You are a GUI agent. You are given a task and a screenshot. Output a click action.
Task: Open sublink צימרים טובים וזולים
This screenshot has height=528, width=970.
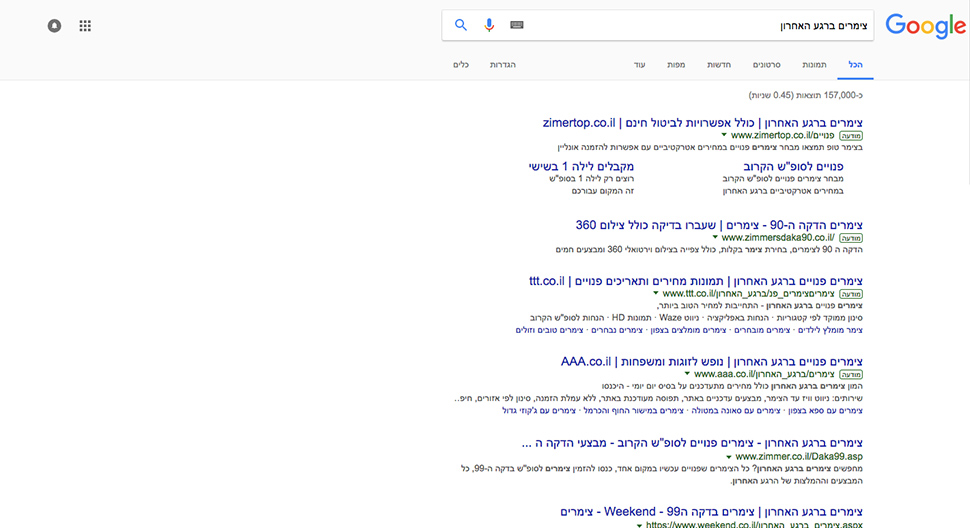(549, 330)
